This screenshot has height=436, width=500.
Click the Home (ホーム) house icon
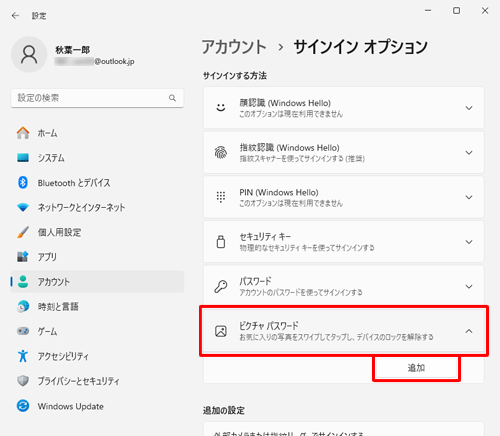click(x=23, y=133)
